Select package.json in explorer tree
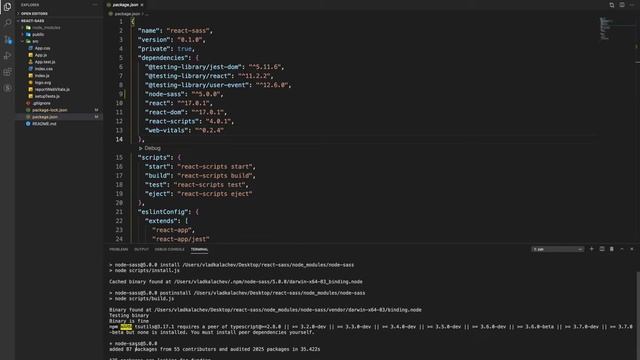The width and height of the screenshot is (640, 360). (x=45, y=117)
